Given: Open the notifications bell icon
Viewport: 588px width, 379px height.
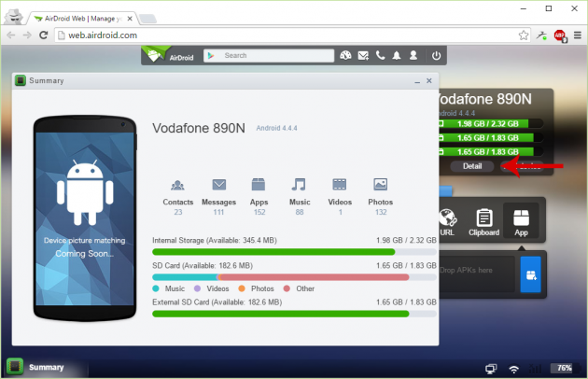Looking at the screenshot, I should tap(397, 55).
